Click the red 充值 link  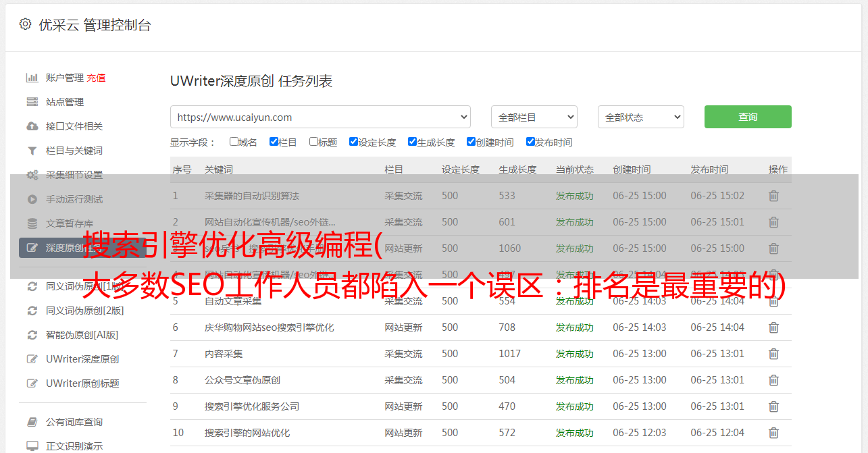click(96, 78)
